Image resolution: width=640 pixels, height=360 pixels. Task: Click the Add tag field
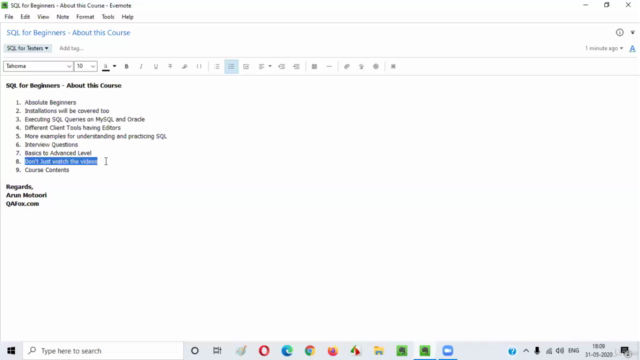point(71,48)
